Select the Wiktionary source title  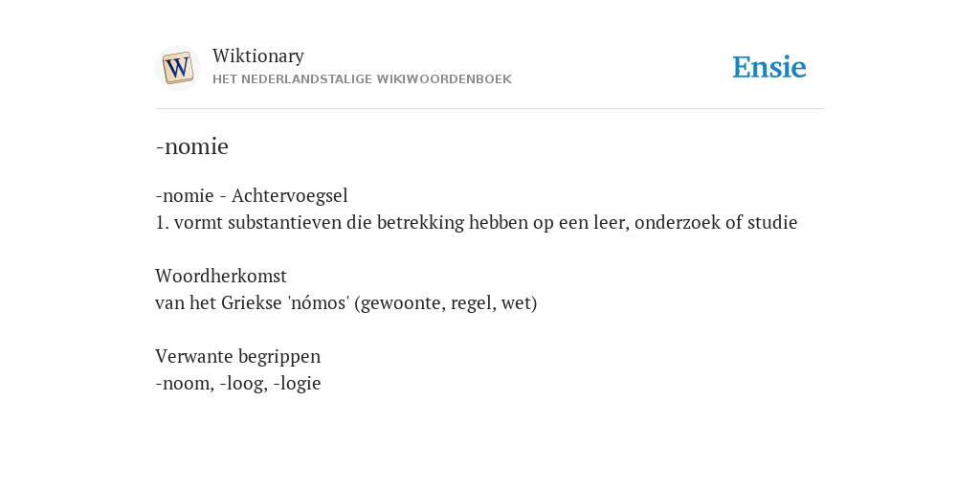point(258,56)
